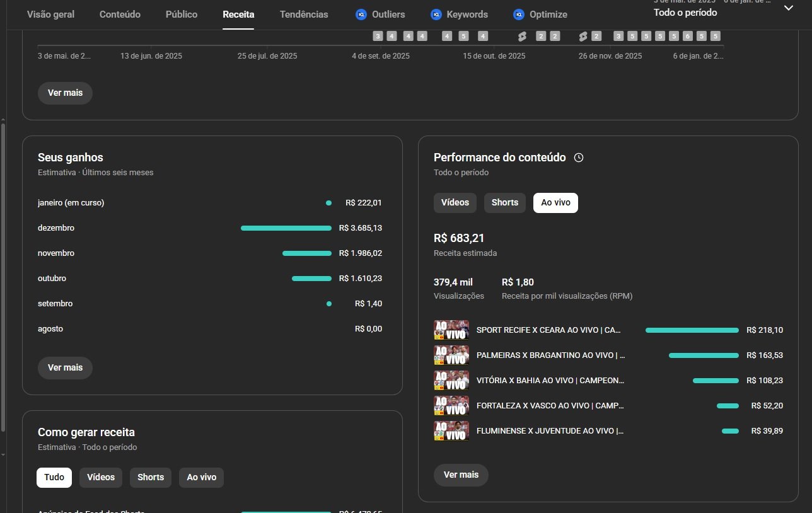812x513 pixels.
Task: Switch to the Tendências tab
Action: [x=304, y=14]
